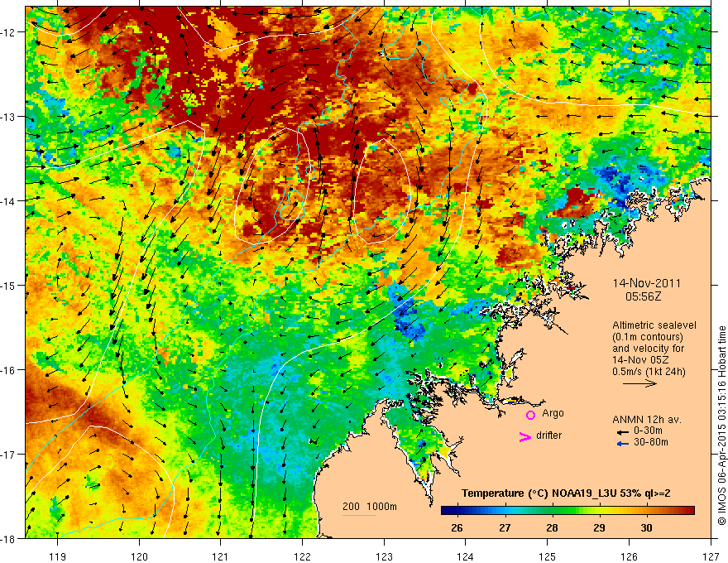Click latitude axis label -15
728x563 pixels.
[x=9, y=285]
